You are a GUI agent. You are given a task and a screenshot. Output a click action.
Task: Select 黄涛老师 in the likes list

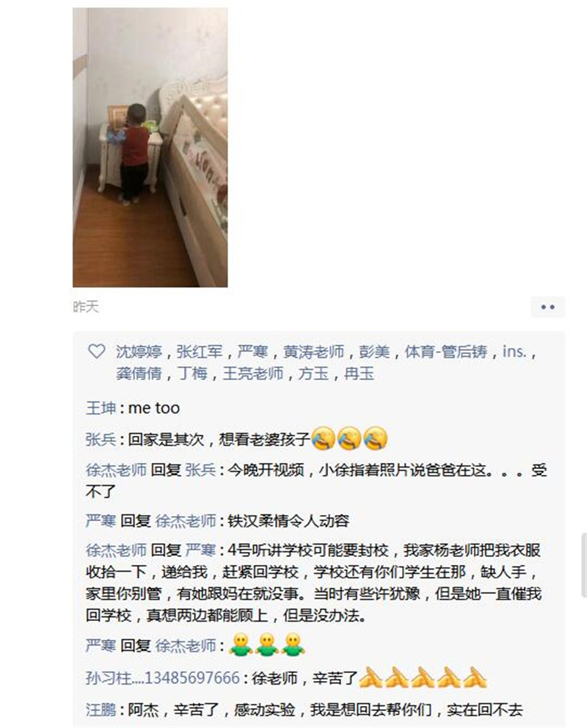click(x=314, y=352)
